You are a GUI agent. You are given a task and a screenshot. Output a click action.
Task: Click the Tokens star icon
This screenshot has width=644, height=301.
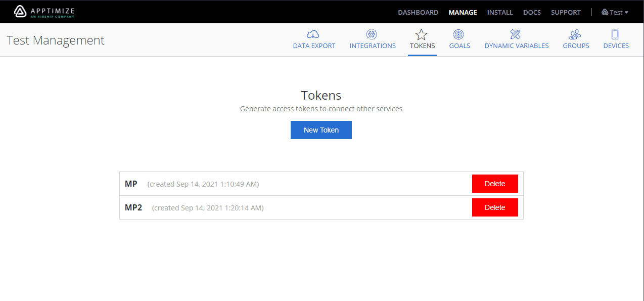click(422, 34)
